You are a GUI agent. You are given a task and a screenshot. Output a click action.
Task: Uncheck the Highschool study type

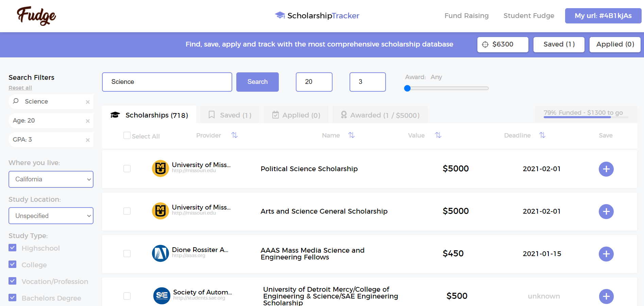[13, 248]
